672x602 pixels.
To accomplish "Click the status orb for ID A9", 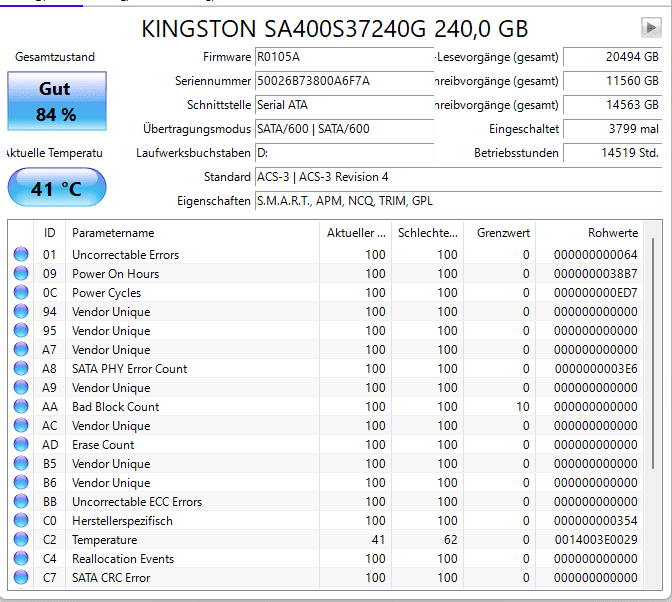I will (x=21, y=387).
